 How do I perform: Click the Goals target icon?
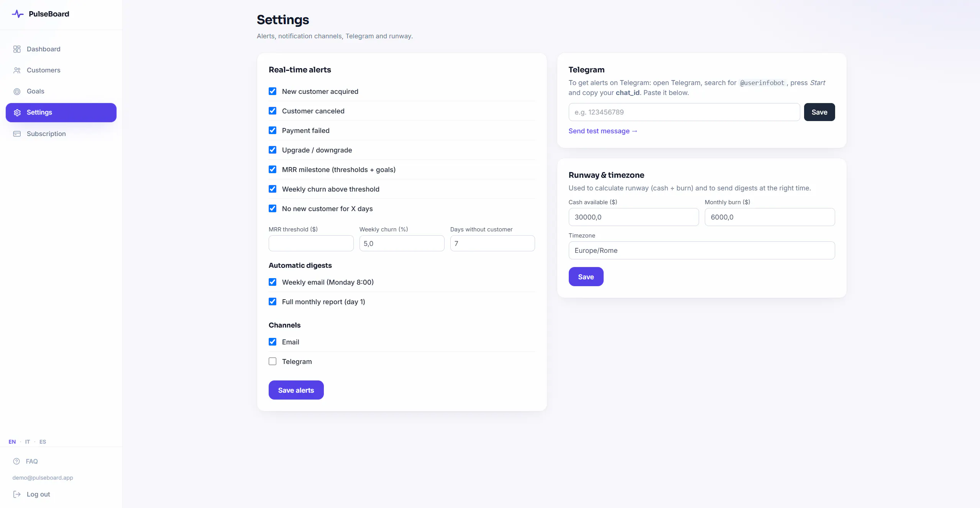(x=17, y=91)
